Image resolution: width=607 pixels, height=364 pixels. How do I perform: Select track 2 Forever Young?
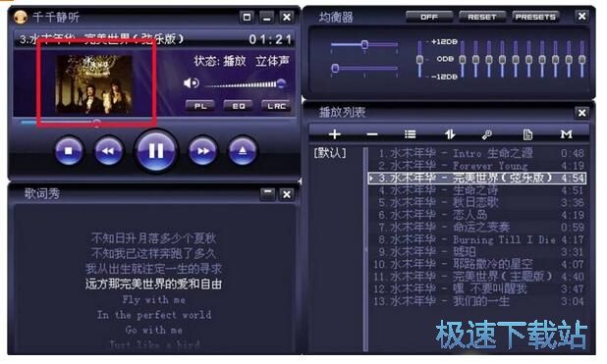point(476,166)
